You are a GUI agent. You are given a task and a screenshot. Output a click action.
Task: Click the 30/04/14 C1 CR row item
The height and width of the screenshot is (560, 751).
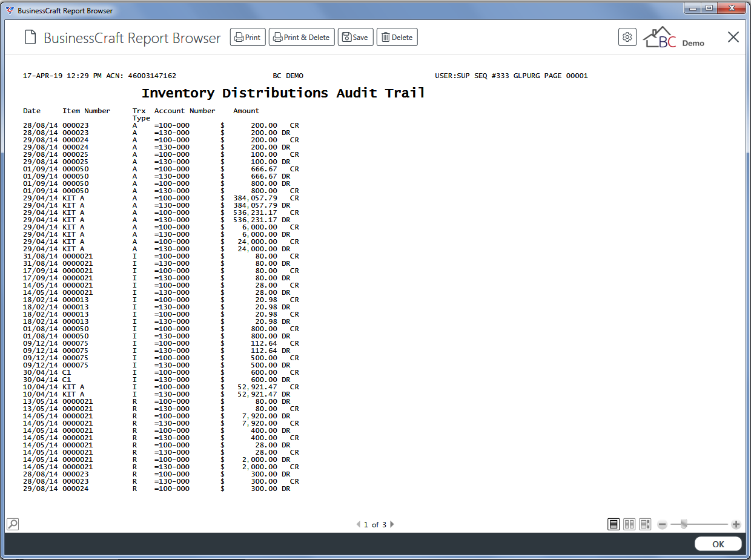click(67, 372)
